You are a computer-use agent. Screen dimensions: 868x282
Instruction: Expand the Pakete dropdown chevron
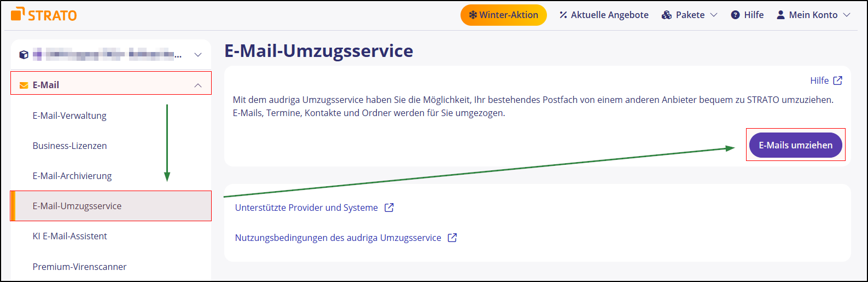[x=713, y=15]
